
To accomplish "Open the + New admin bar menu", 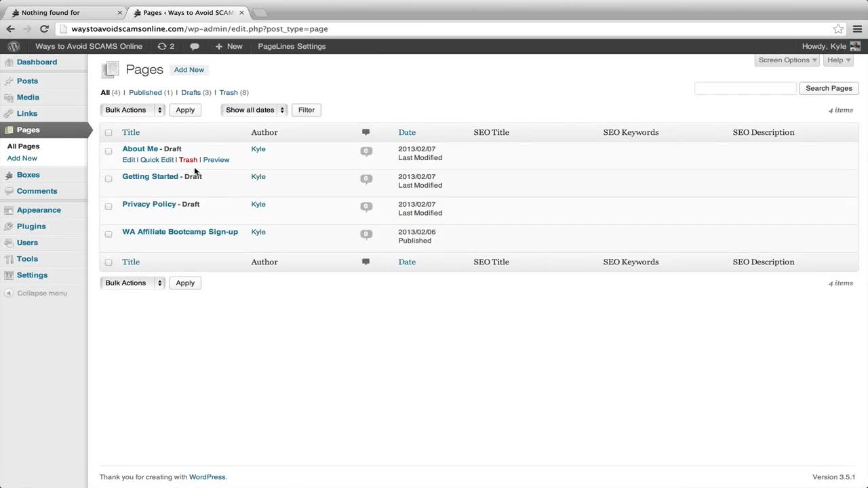I will [x=229, y=46].
